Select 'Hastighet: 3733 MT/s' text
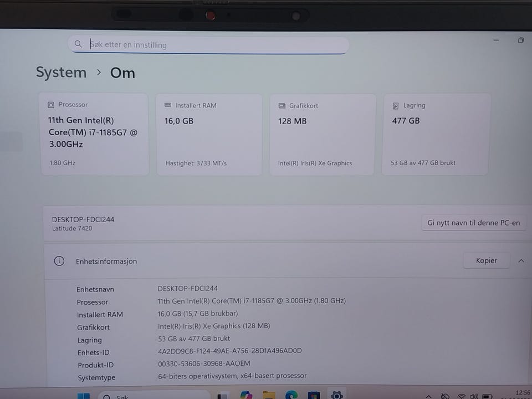The height and width of the screenshot is (399, 532). point(196,163)
